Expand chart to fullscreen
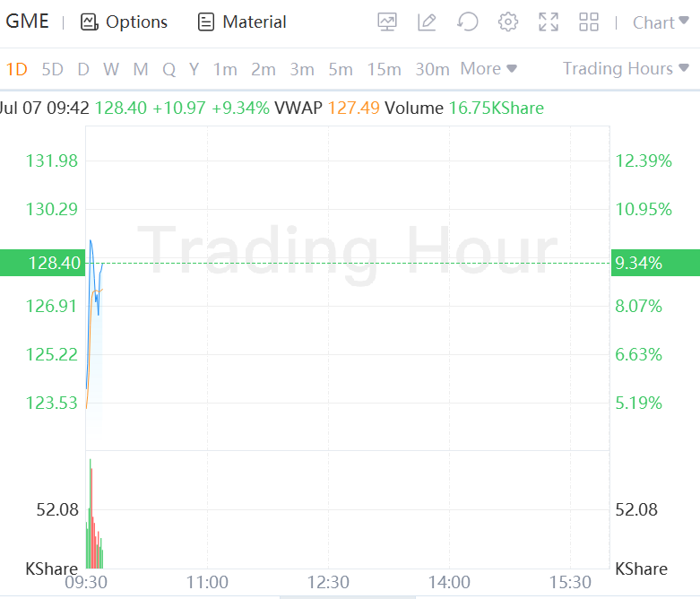 pyautogui.click(x=549, y=22)
